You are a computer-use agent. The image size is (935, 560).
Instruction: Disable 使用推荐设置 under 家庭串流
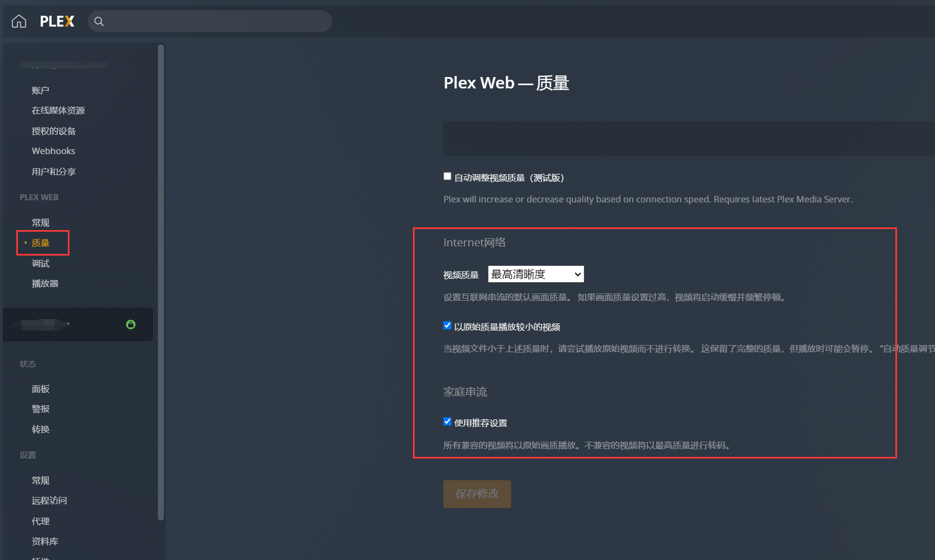point(447,421)
